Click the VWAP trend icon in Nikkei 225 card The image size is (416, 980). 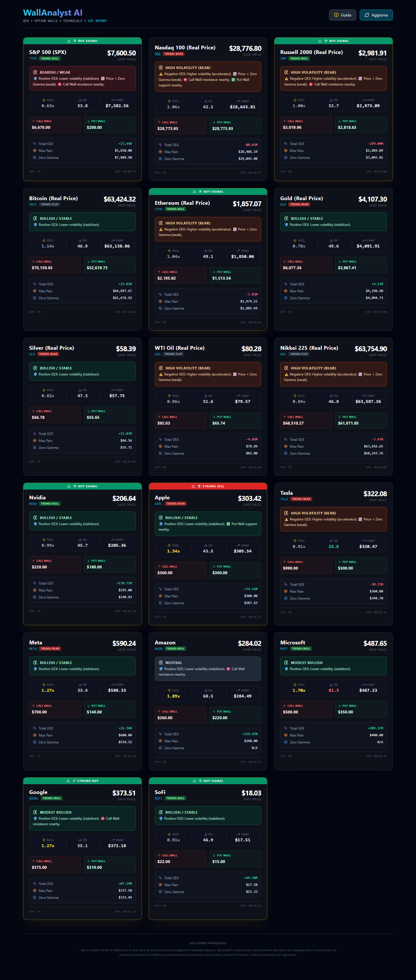364,396
